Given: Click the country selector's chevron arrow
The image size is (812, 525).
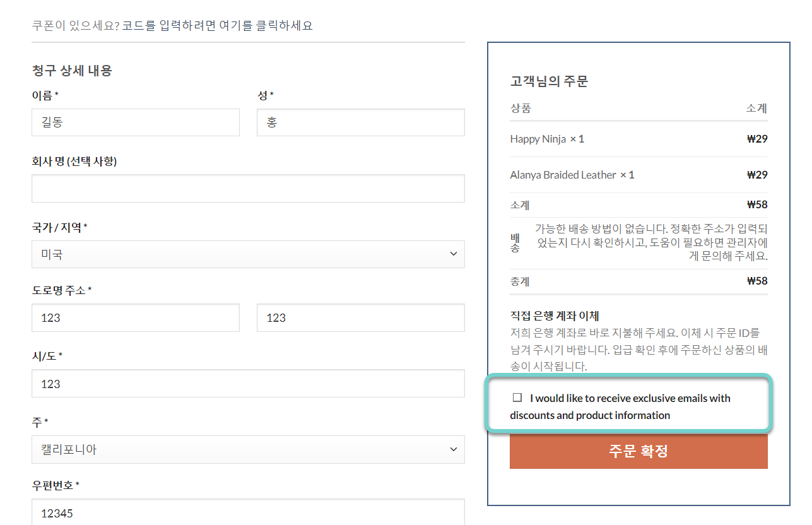Looking at the screenshot, I should (453, 254).
